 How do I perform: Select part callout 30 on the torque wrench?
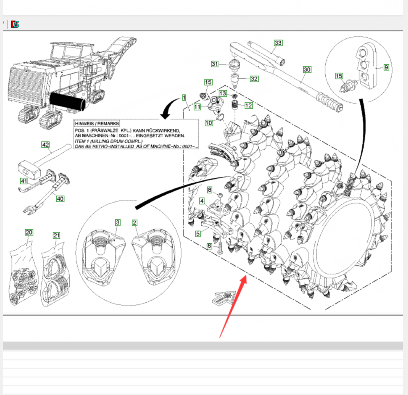coord(307,69)
